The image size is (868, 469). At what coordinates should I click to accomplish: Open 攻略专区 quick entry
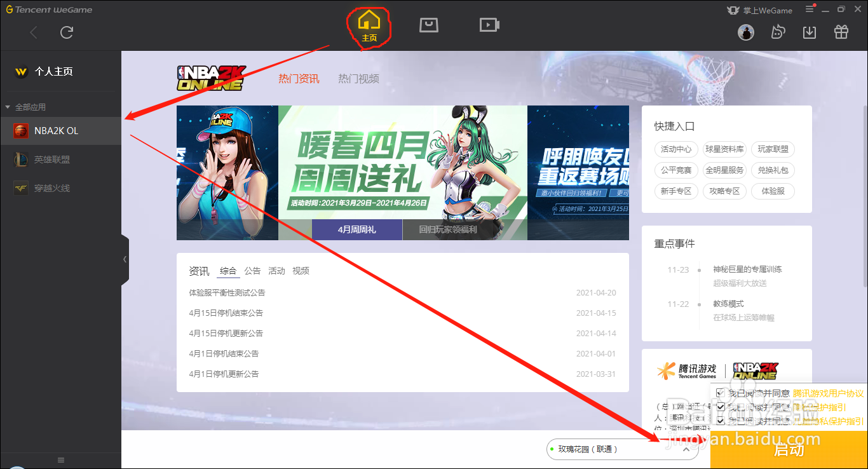(724, 191)
